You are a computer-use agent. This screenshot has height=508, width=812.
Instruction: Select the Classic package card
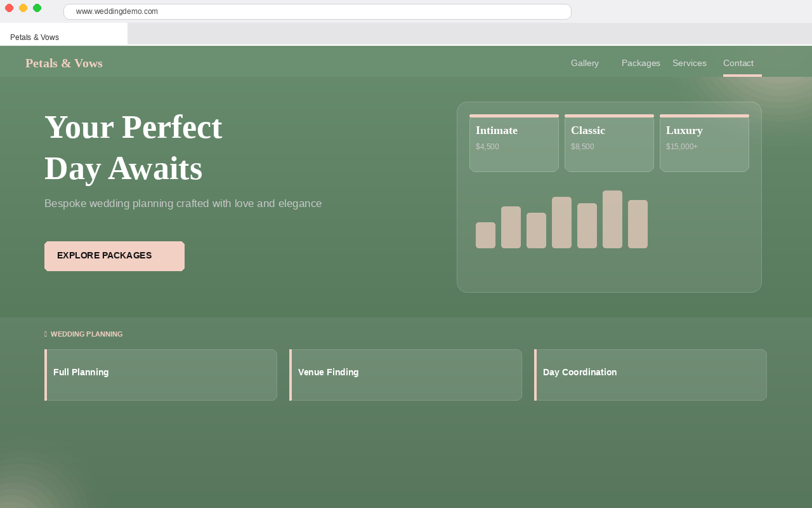coord(609,143)
